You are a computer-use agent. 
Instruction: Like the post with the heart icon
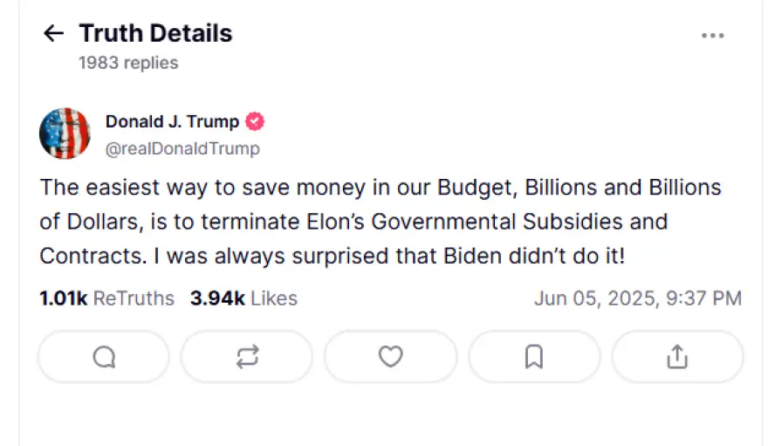coord(391,357)
